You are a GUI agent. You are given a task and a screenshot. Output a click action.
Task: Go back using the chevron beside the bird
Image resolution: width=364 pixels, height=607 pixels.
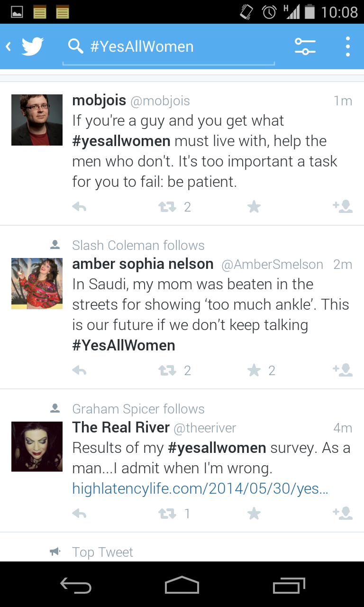[8, 46]
